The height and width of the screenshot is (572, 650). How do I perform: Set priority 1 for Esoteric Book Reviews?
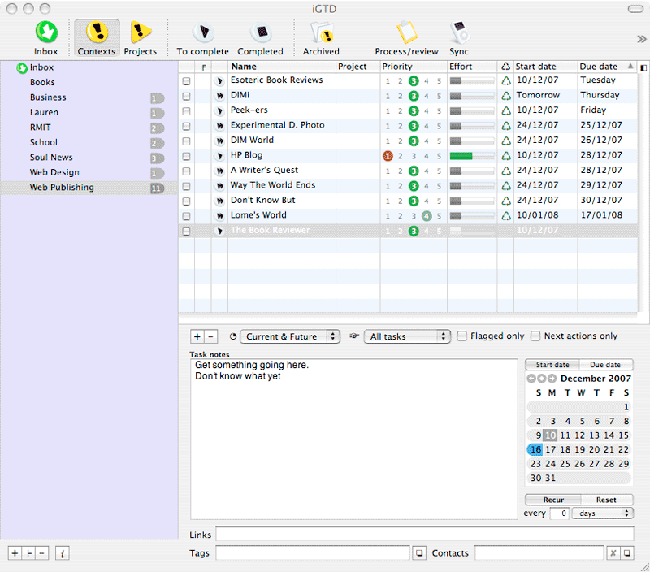(388, 81)
